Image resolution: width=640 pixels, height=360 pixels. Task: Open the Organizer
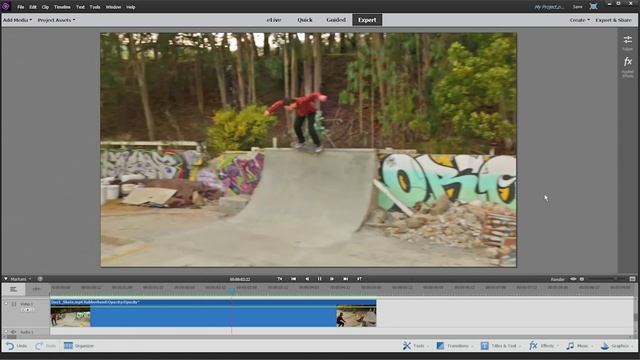[79, 346]
